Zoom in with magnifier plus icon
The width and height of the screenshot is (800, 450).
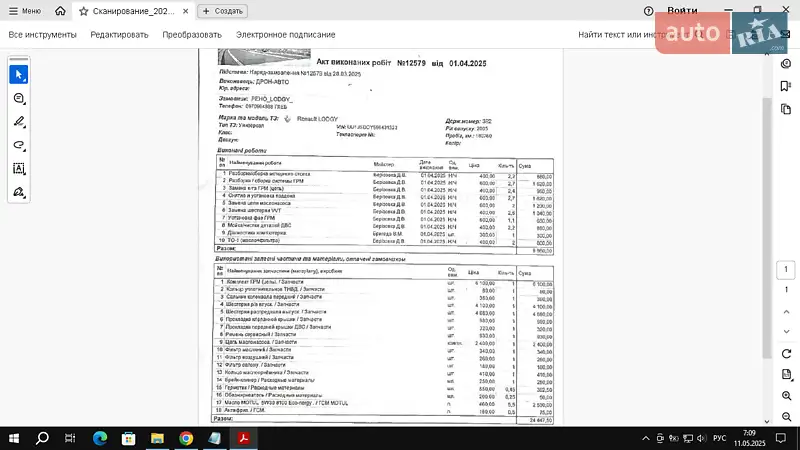pyautogui.click(x=786, y=396)
